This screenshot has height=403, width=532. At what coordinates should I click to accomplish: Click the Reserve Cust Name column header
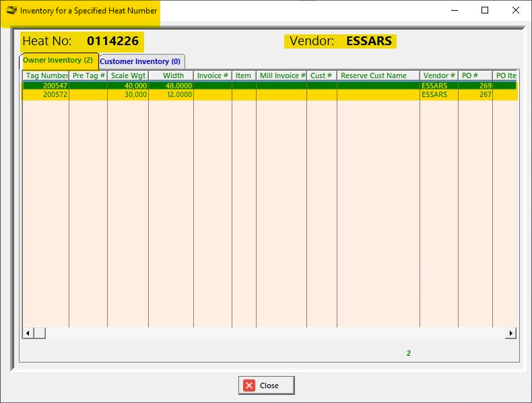coord(378,75)
